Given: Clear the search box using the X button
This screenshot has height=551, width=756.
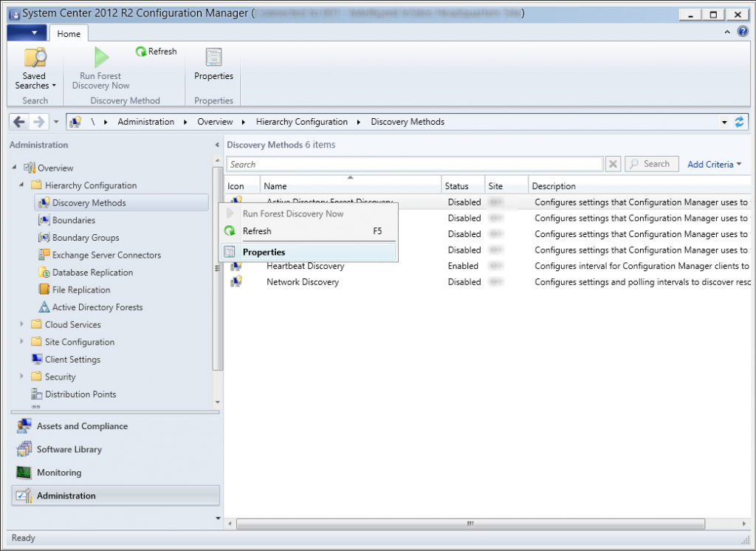Looking at the screenshot, I should click(x=613, y=163).
